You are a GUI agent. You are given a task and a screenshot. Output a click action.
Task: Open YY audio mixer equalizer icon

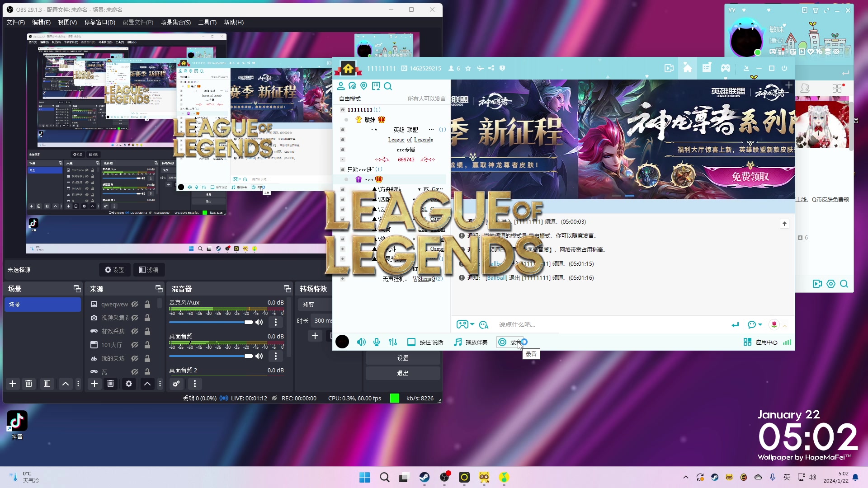pos(393,342)
